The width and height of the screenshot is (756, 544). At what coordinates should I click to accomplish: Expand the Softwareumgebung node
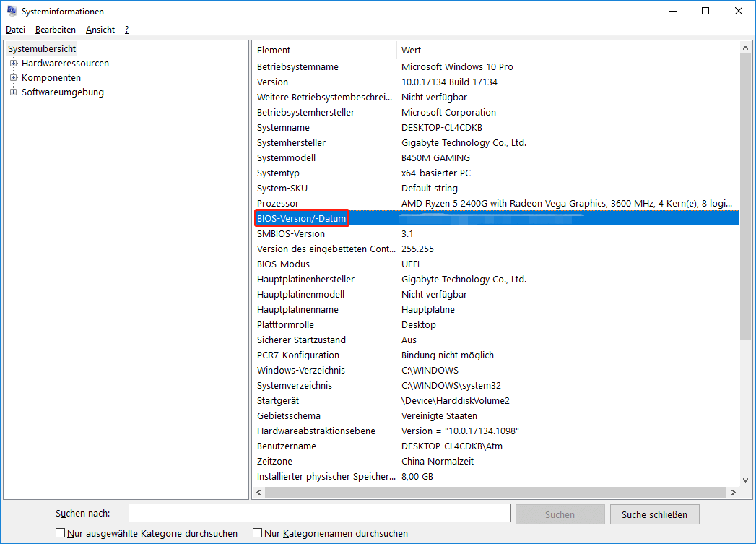click(x=14, y=92)
